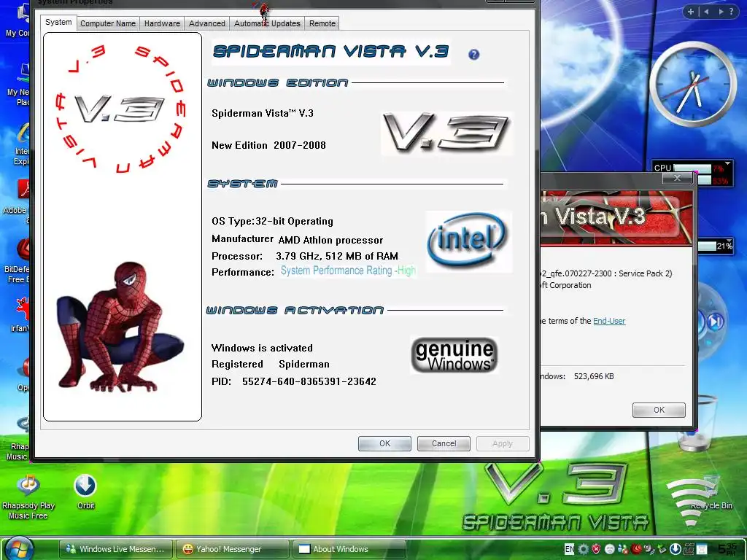Click OK in System Properties
This screenshot has width=747, height=560.
pos(384,443)
